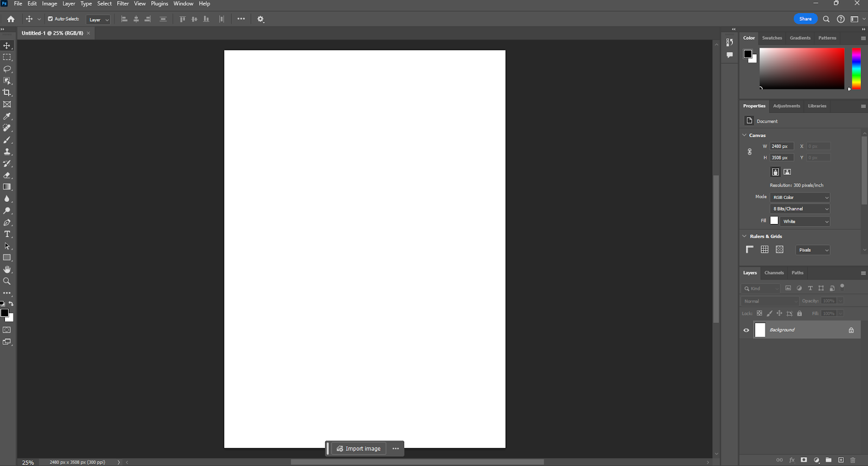868x466 pixels.
Task: Select the Path Selection tool
Action: coord(7,246)
